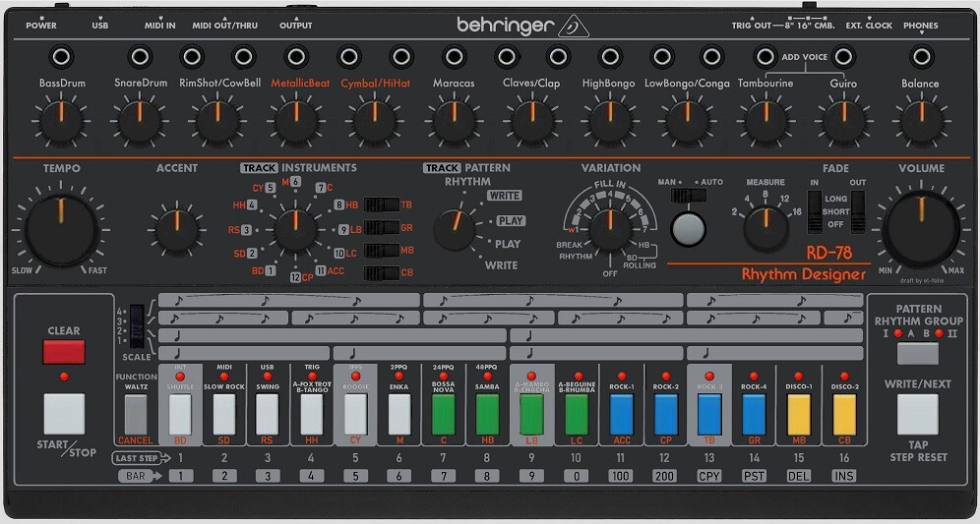Viewport: 980px width, 524px height.
Task: Click green step 10 Beguine/Rhumba button
Action: point(577,414)
